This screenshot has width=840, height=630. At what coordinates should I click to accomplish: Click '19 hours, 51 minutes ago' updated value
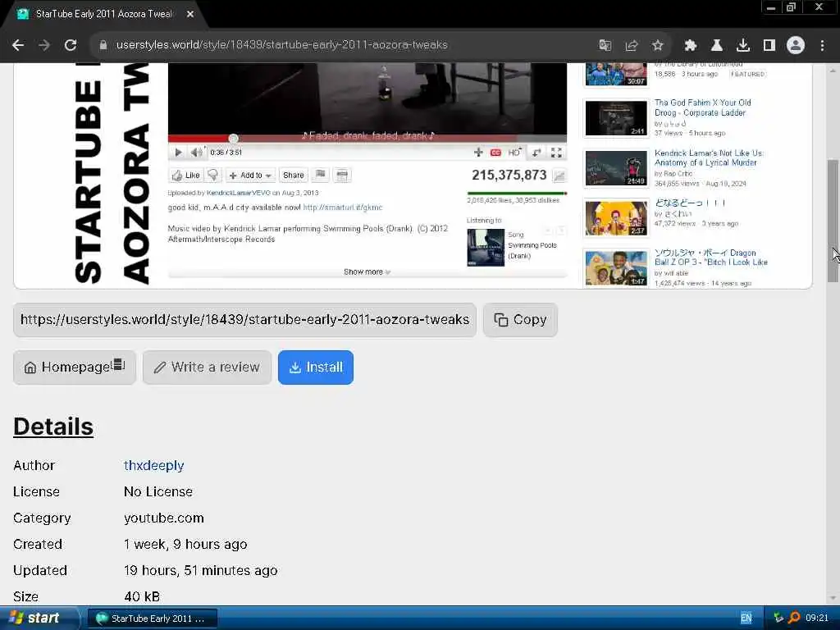(x=200, y=571)
